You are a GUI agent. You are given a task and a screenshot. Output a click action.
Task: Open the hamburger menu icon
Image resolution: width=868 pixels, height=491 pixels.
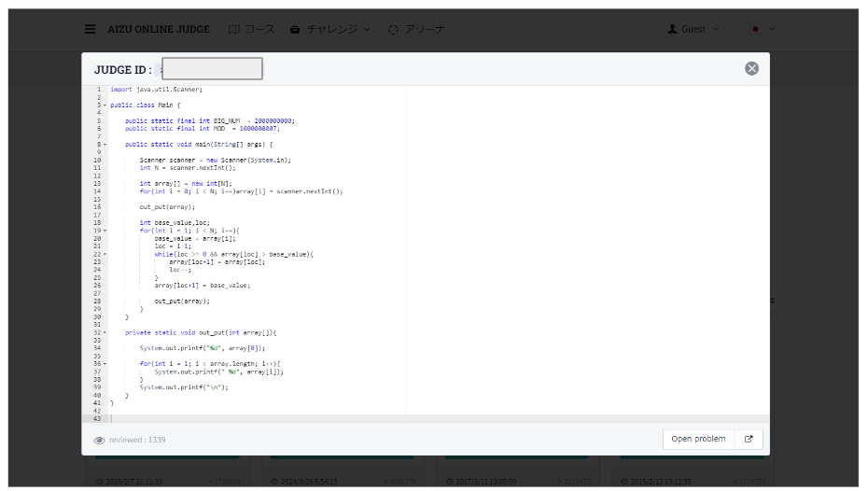(x=90, y=29)
